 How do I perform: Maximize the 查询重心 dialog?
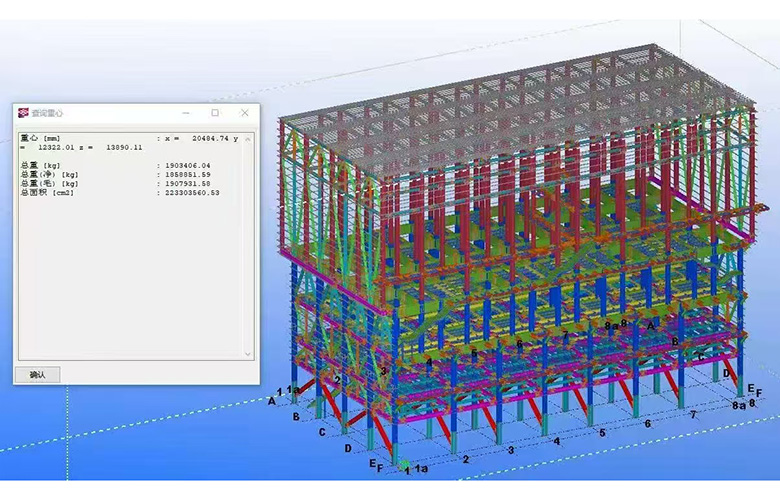(215, 113)
